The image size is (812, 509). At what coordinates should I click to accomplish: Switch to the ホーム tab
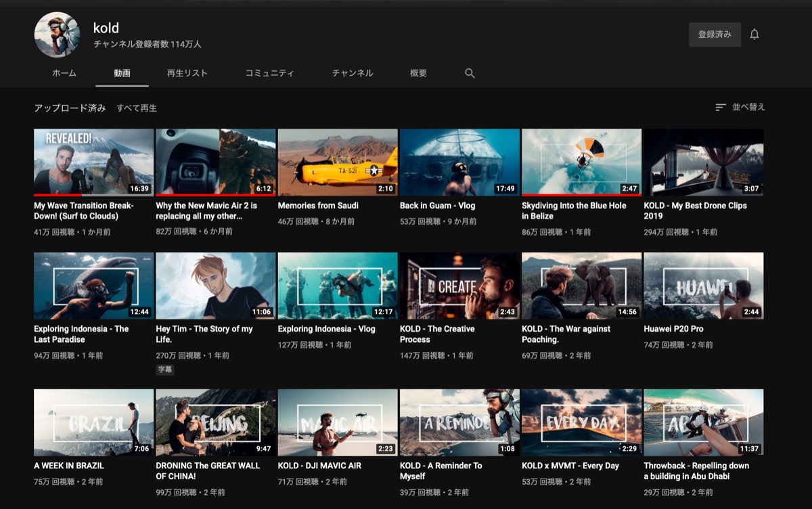64,73
